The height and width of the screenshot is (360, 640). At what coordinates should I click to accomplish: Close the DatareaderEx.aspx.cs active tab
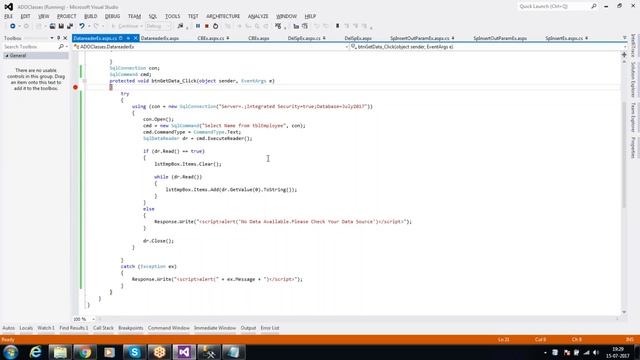click(136, 38)
